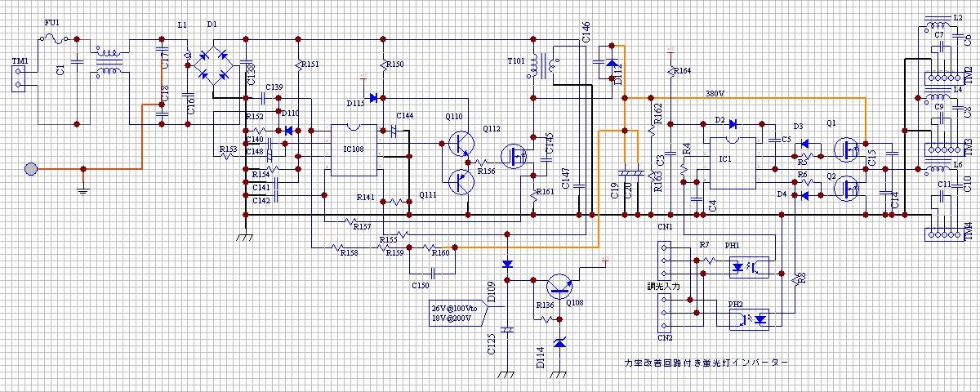Click the 'R160' resistor label
Viewport: 980px width, 392px height.
(x=441, y=252)
